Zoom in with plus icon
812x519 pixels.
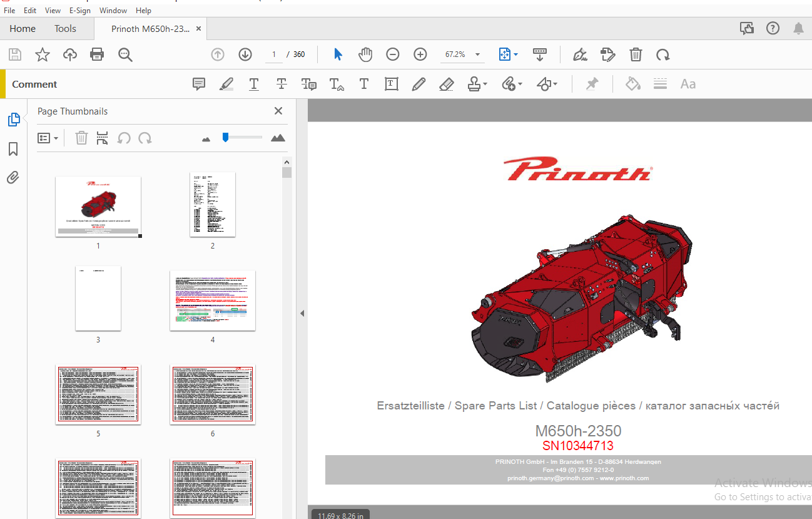(420, 54)
